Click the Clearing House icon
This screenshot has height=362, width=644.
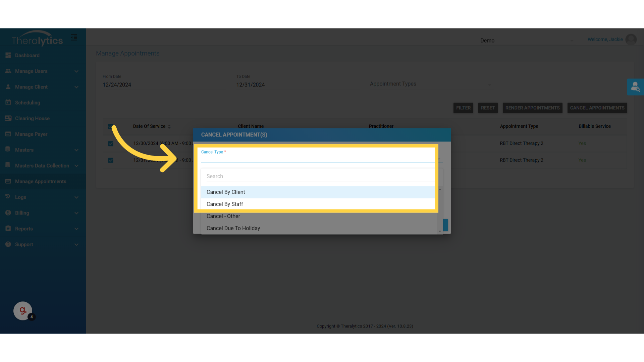pyautogui.click(x=8, y=118)
